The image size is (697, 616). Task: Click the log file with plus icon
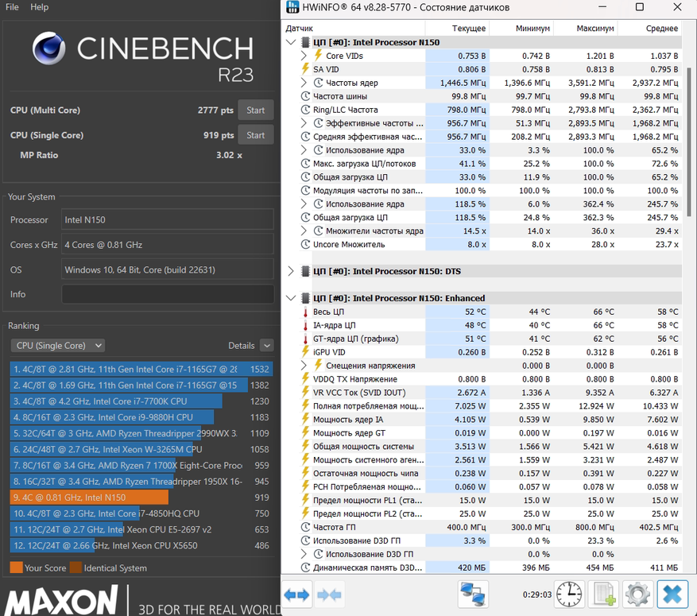point(604,595)
